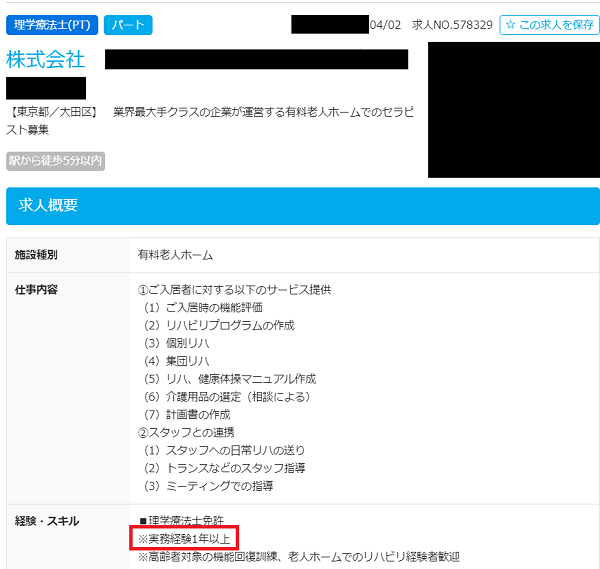Click (5) リハ、健康体操マニュアル作成 line

tap(230, 379)
